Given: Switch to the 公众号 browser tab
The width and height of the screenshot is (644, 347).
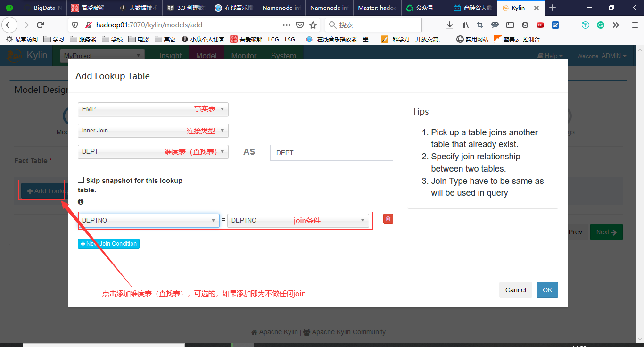Looking at the screenshot, I should tap(424, 8).
